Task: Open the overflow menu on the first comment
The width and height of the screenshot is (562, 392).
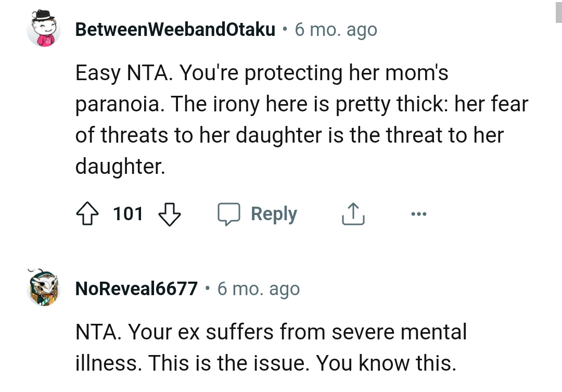Action: click(x=419, y=213)
